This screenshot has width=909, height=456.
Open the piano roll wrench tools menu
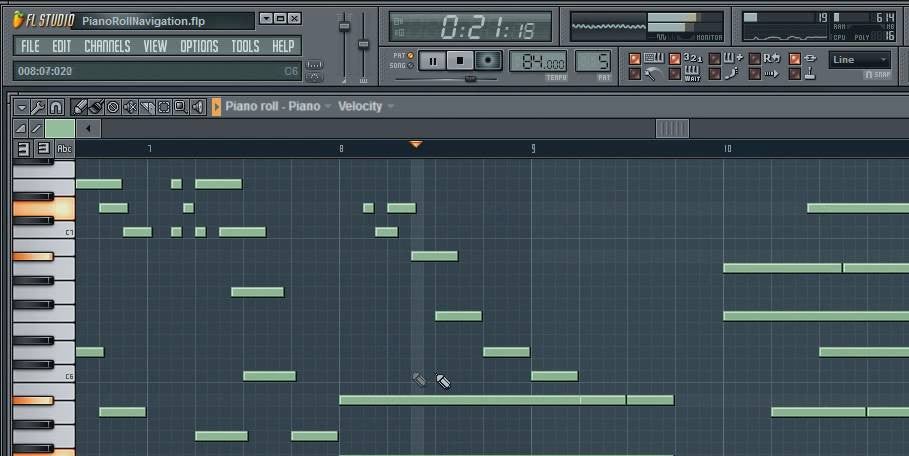(38, 107)
